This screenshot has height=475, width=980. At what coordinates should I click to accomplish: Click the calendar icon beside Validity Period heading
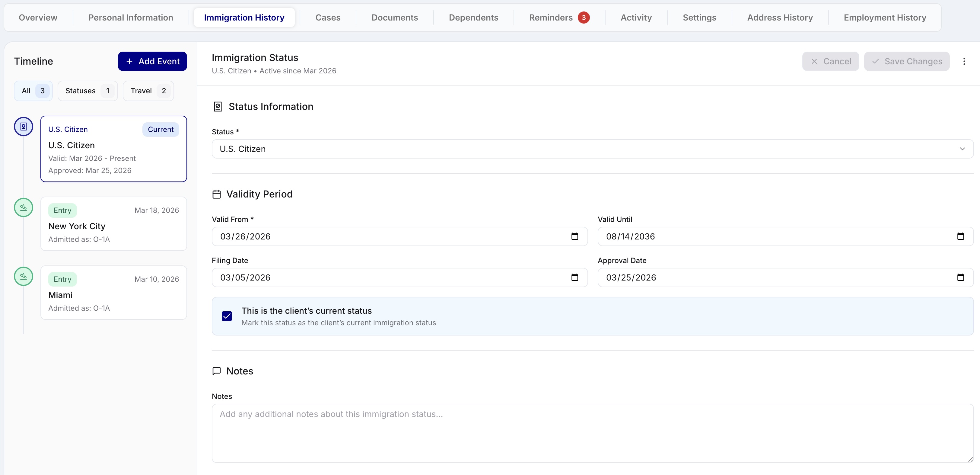tap(216, 194)
